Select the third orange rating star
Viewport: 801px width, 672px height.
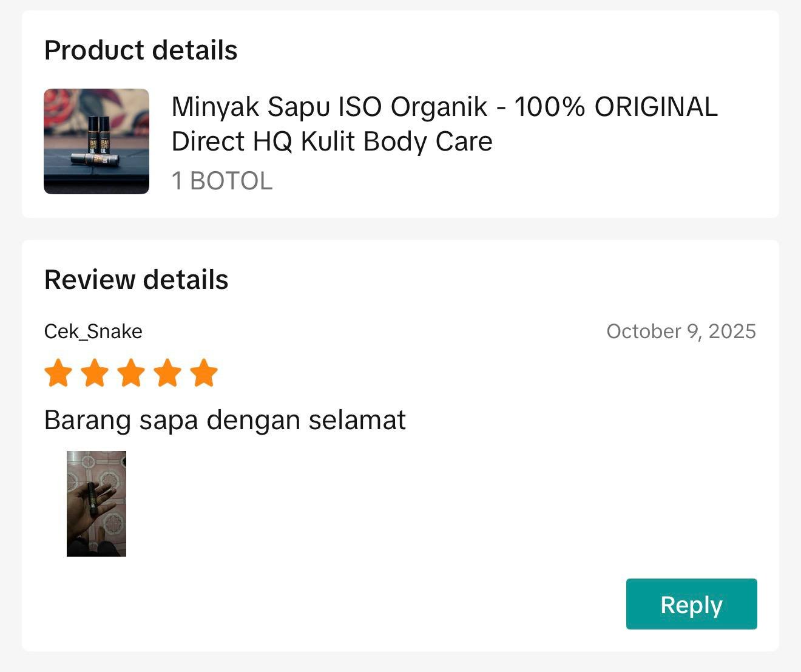131,373
